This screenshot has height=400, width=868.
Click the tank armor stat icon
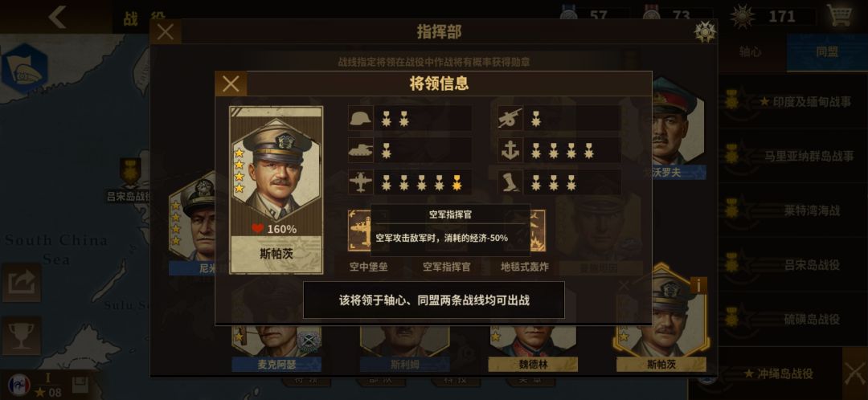coord(360,150)
